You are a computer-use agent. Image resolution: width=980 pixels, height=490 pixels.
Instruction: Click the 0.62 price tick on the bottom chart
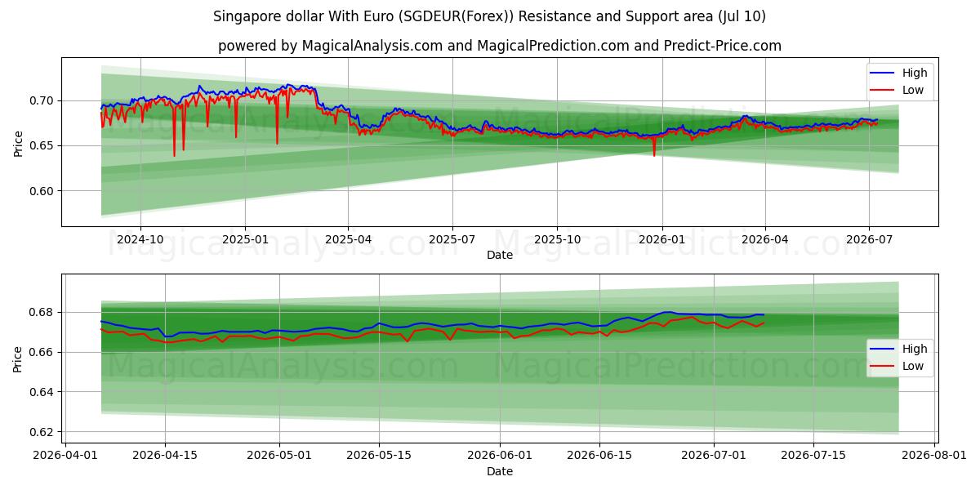(42, 432)
